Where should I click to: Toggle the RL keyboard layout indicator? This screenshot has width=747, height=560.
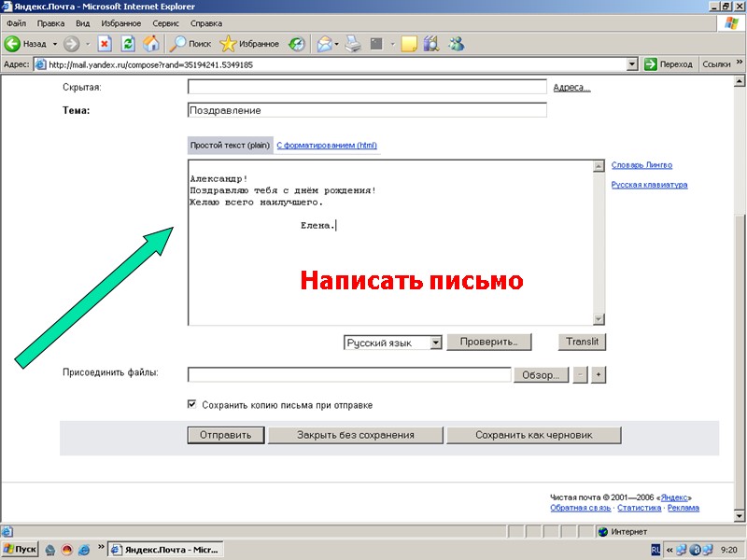click(655, 549)
